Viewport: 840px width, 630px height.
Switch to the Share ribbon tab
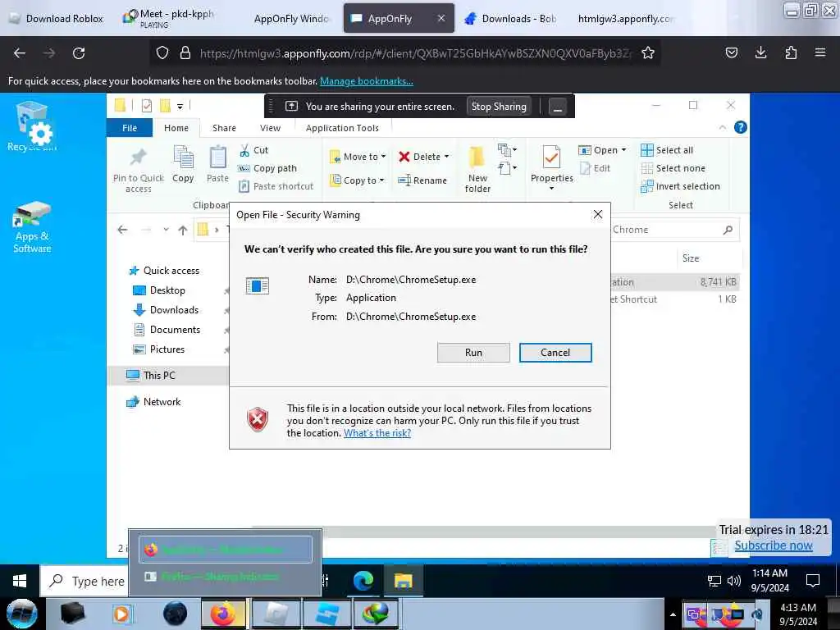224,128
